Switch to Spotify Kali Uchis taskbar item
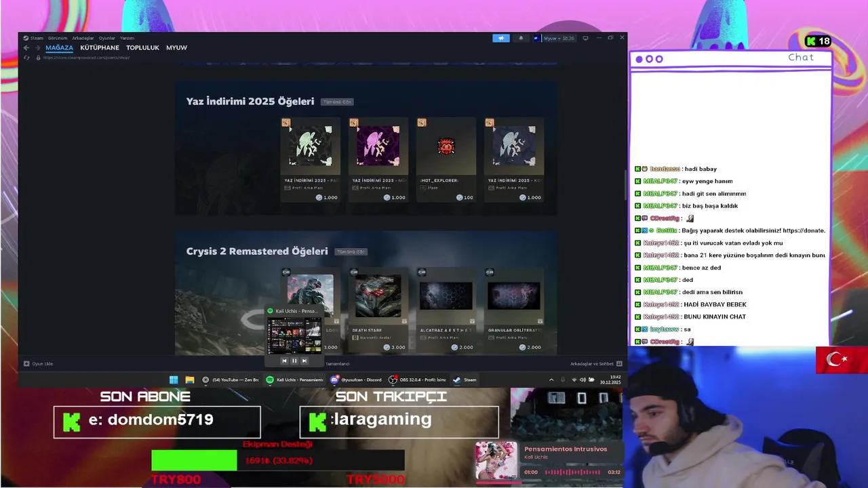The width and height of the screenshot is (868, 488). click(294, 380)
